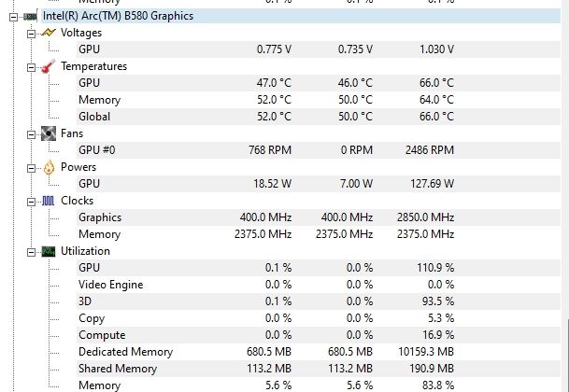Select the Dedicated Memory row
569x392 pixels.
pos(319,352)
